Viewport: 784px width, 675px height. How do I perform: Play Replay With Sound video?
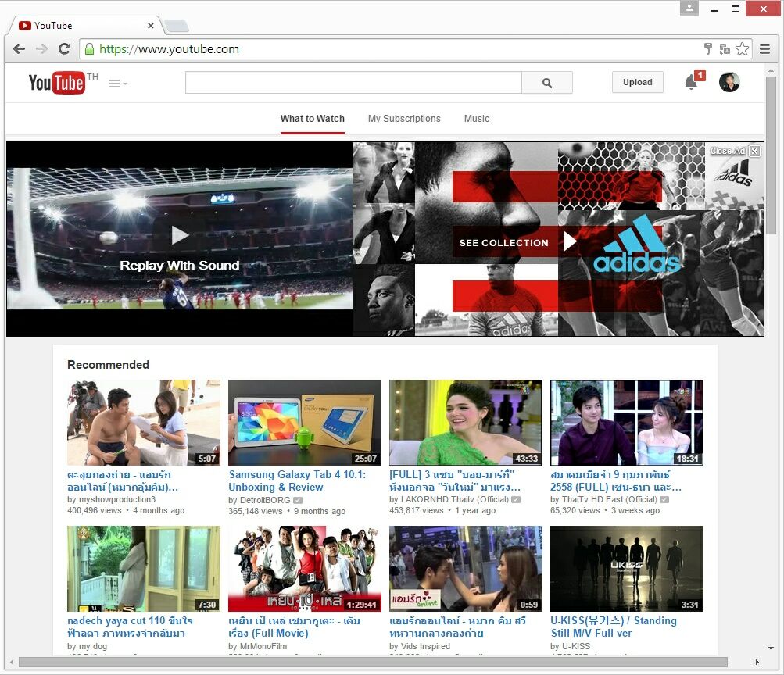coord(180,235)
